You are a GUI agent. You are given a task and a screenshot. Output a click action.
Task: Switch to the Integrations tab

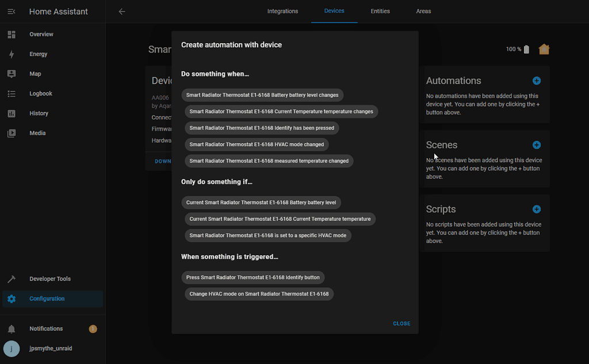[282, 12]
